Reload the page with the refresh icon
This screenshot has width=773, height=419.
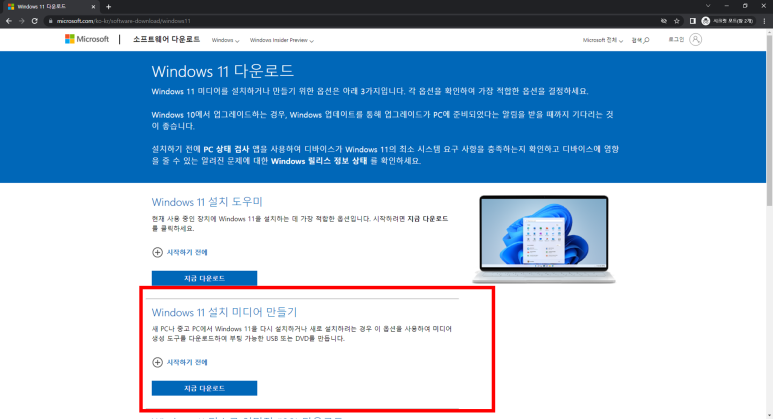point(35,21)
